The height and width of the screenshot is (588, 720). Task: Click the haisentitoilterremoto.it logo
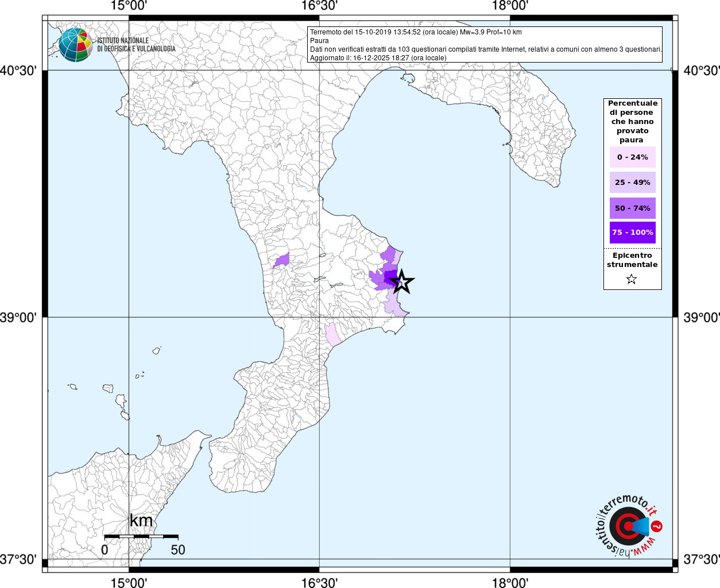pos(629,525)
